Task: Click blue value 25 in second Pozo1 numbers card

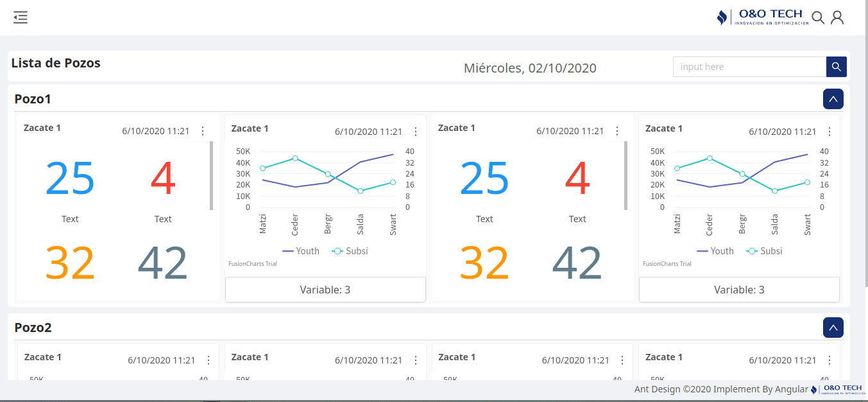Action: (x=484, y=179)
